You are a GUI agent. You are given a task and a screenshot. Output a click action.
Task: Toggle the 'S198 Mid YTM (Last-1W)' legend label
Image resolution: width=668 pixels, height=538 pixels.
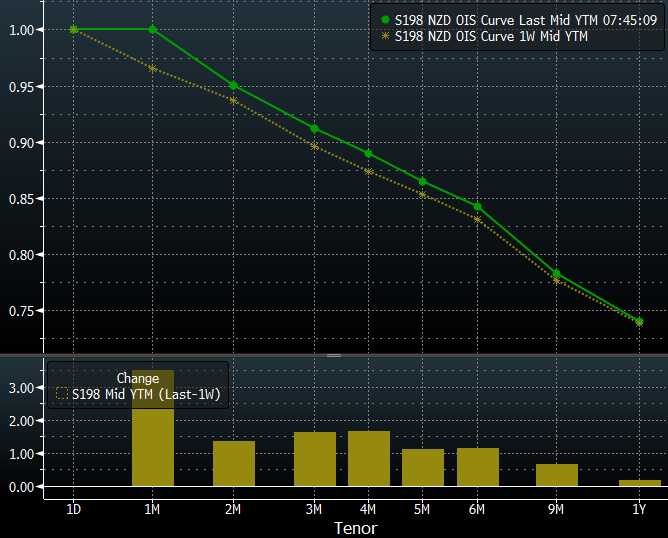pyautogui.click(x=146, y=395)
